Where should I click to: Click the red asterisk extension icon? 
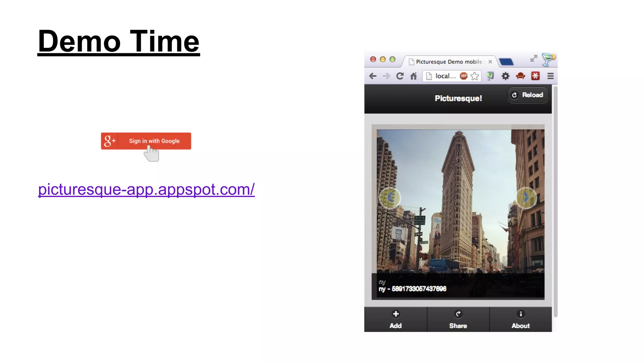pos(535,76)
